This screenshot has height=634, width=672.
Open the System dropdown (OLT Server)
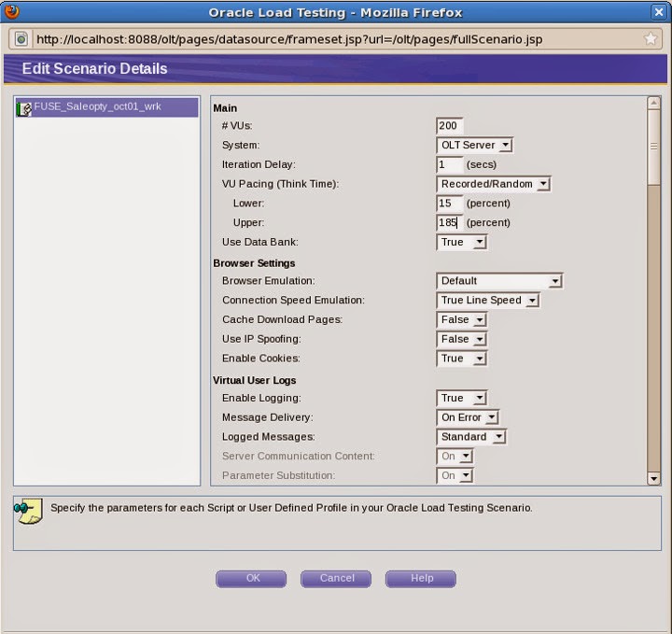coord(474,145)
